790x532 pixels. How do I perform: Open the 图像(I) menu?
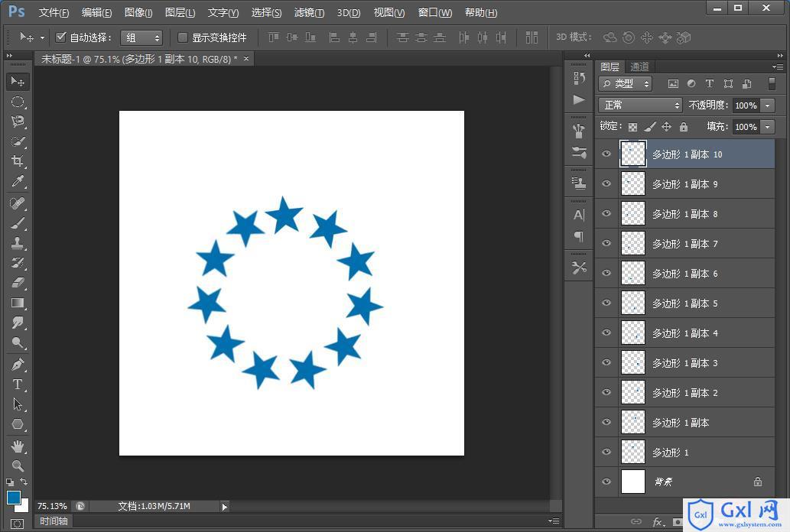(138, 12)
